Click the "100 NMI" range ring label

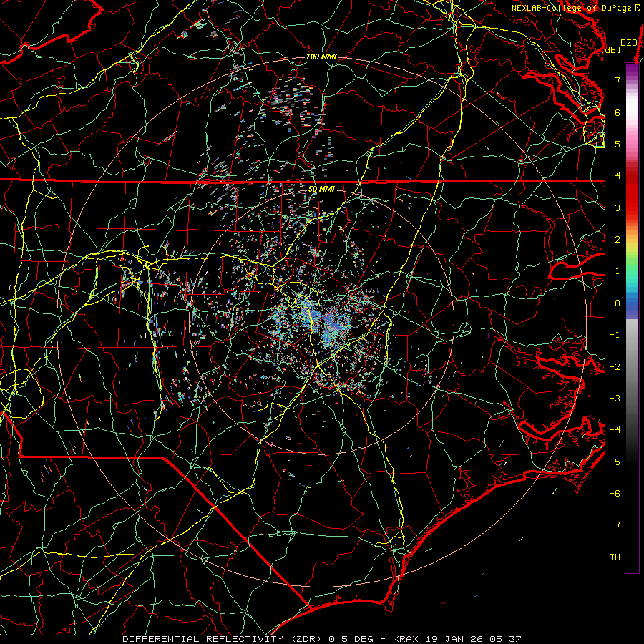click(321, 57)
